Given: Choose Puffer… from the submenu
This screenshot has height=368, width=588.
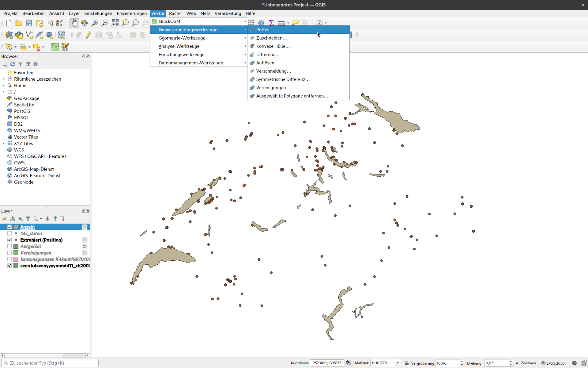Looking at the screenshot, I should [299, 30].
